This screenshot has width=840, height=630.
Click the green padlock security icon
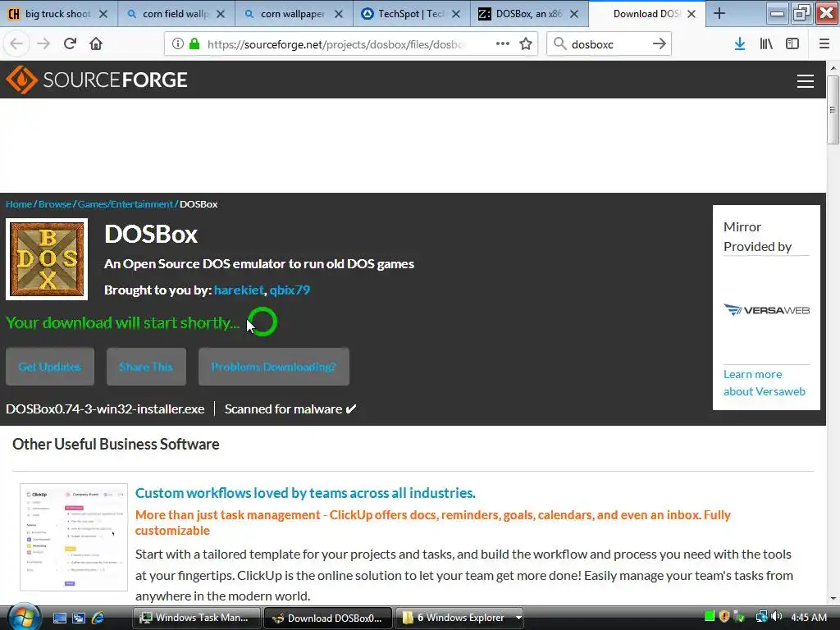coord(194,44)
